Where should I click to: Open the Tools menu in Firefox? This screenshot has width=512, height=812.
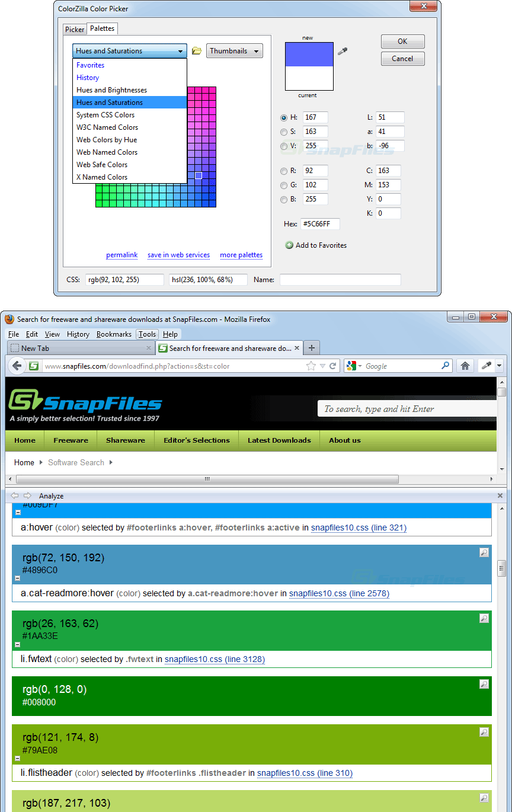pos(146,334)
